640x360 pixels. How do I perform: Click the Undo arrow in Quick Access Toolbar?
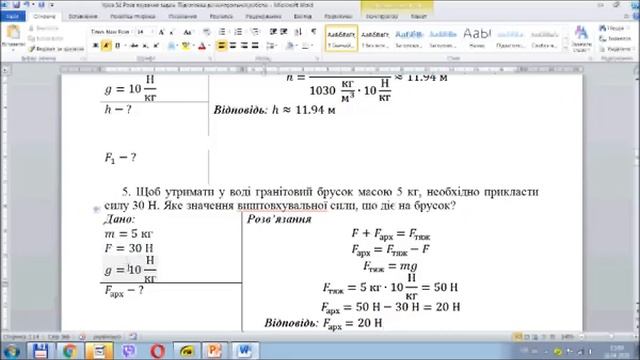coord(27,5)
